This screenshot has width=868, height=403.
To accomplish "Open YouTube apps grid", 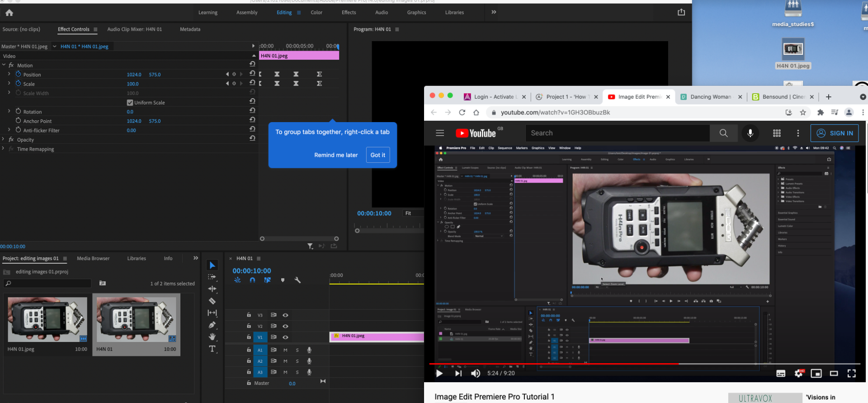I will pyautogui.click(x=777, y=133).
